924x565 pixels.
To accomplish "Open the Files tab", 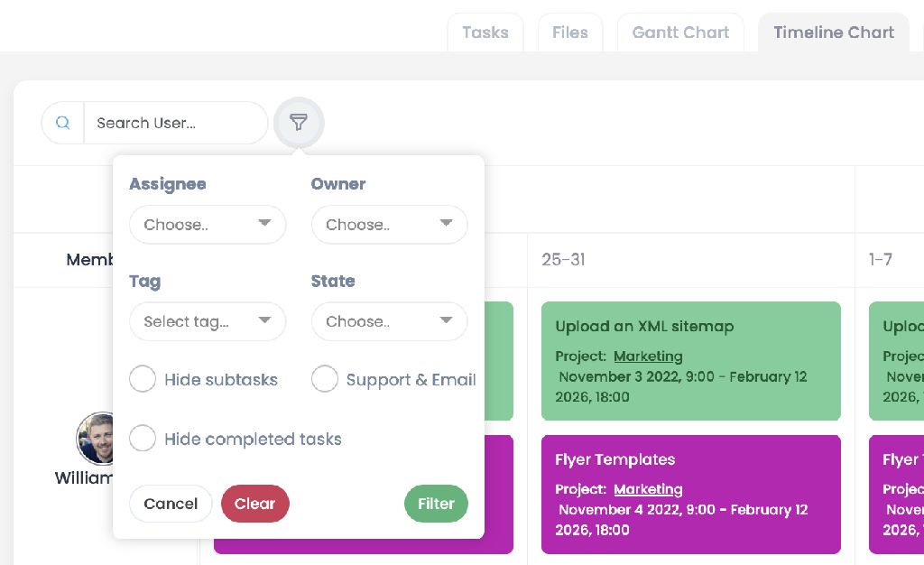I will coord(569,32).
